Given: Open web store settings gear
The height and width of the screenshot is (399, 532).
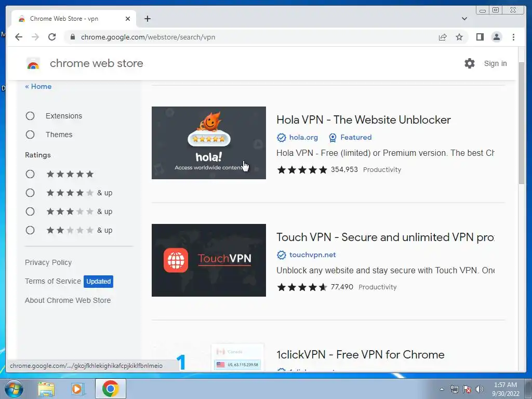Looking at the screenshot, I should pyautogui.click(x=470, y=63).
